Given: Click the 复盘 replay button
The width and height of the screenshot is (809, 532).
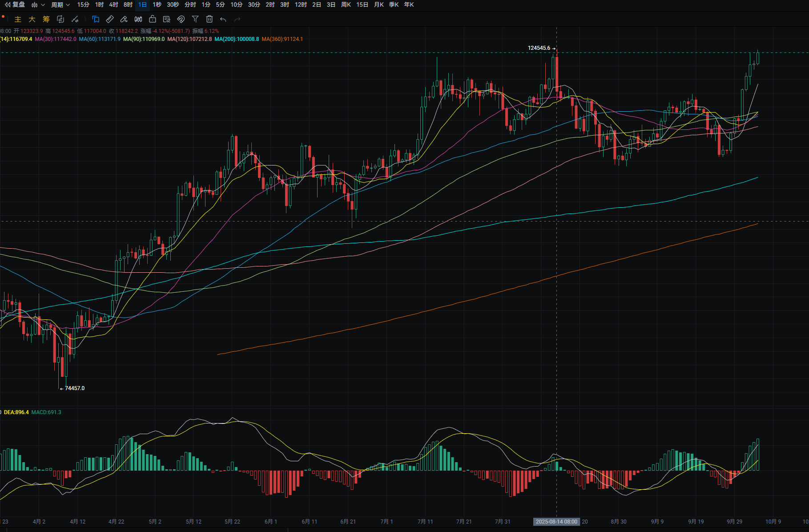Looking at the screenshot, I should click(15, 5).
